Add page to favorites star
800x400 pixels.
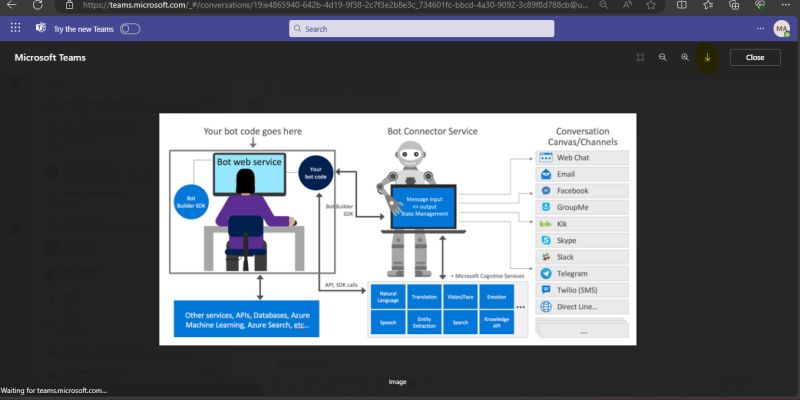click(651, 5)
